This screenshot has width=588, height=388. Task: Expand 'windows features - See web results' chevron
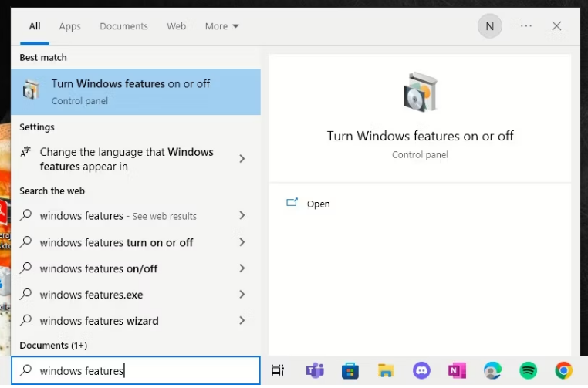(242, 215)
